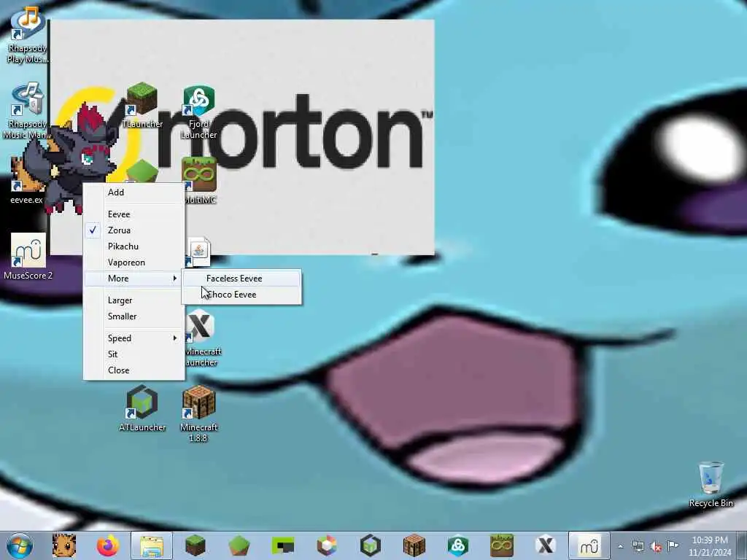This screenshot has height=560, width=747.
Task: Click the green diamond launcher taskbar icon
Action: pos(239,545)
